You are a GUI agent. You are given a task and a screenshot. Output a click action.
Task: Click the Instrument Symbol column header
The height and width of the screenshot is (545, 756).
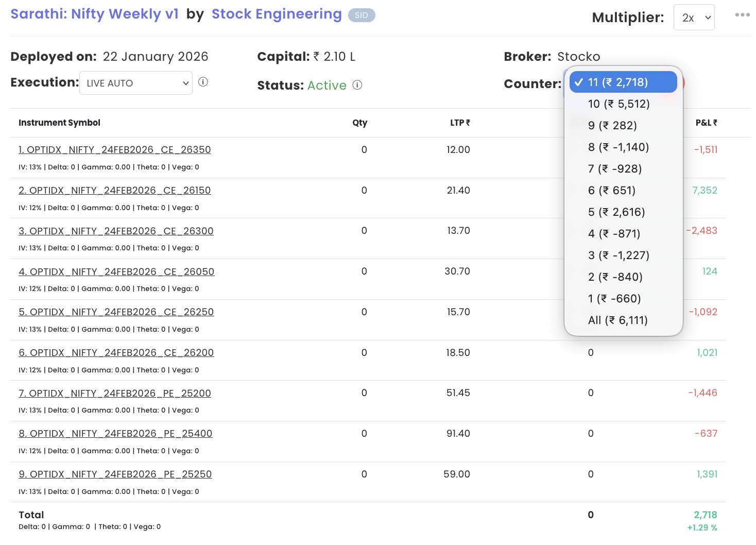pyautogui.click(x=59, y=123)
